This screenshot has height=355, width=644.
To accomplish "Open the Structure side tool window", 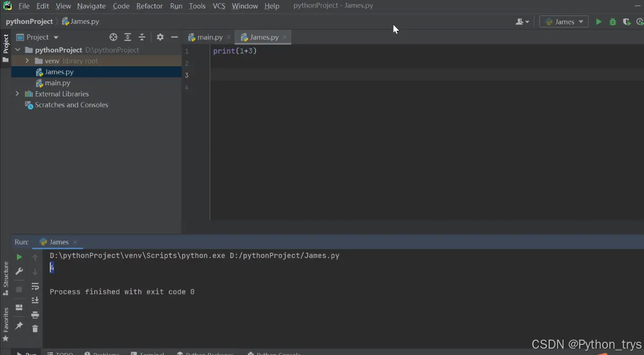I will click(x=6, y=278).
